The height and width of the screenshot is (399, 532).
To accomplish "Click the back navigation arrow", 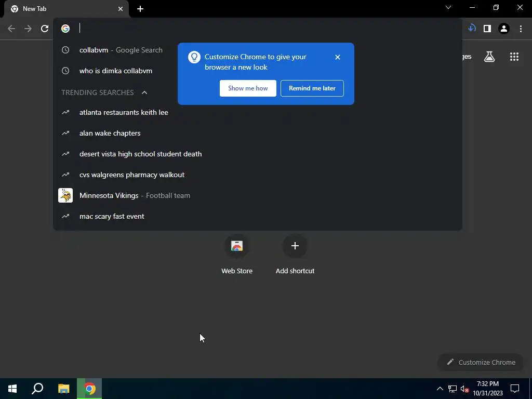I will 11,29.
